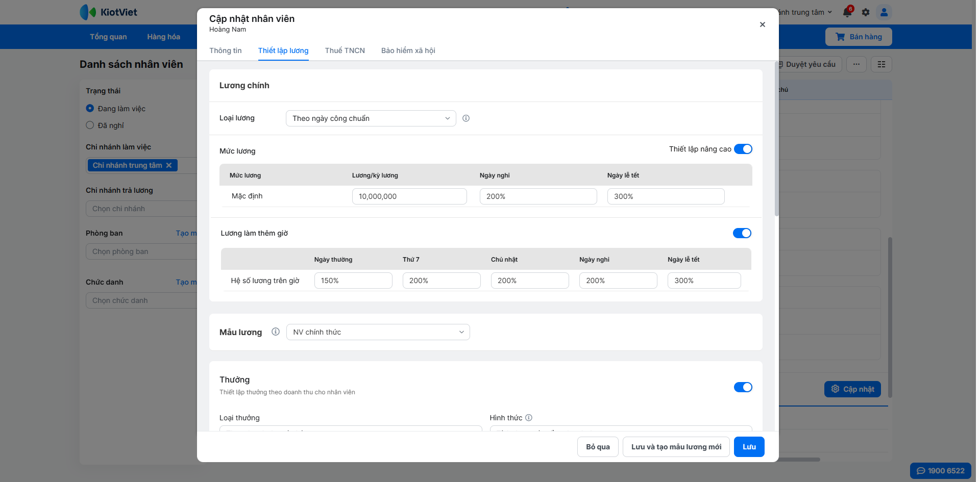This screenshot has height=482, width=980.
Task: Disable Thiết lập nâng cao toggle
Action: (743, 149)
